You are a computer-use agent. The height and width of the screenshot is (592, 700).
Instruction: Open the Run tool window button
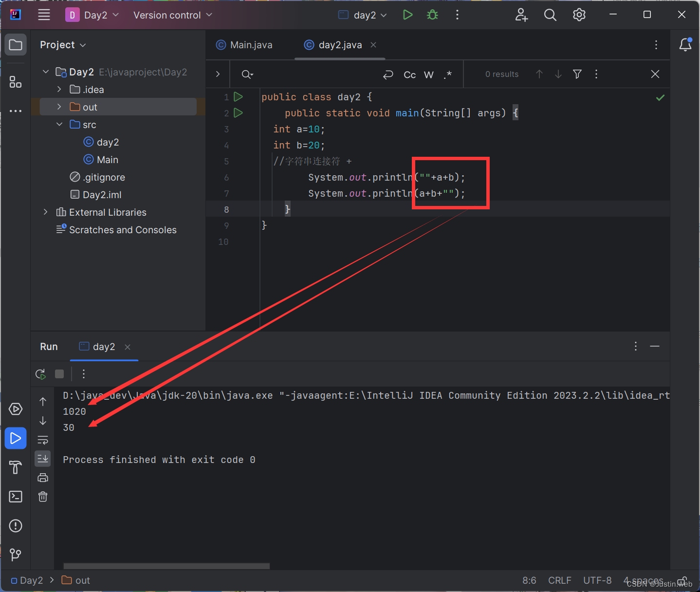16,438
